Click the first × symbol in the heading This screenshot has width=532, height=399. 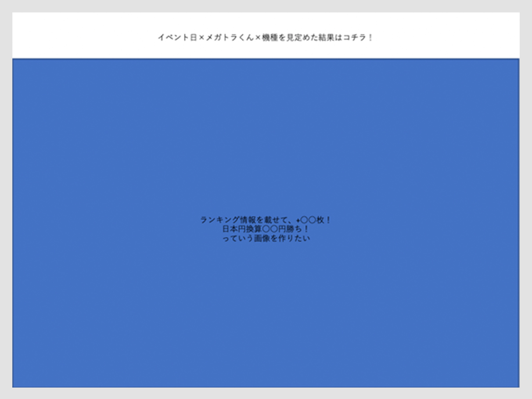point(201,38)
